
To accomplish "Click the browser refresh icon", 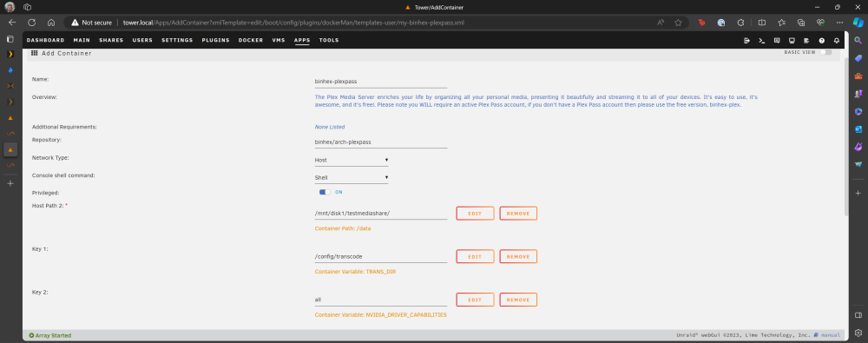I will click(x=31, y=23).
